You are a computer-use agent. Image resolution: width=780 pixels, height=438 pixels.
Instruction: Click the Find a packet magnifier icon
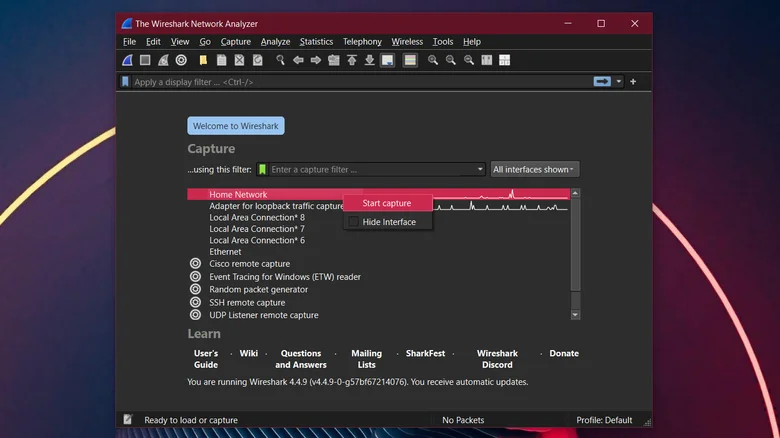(x=281, y=60)
